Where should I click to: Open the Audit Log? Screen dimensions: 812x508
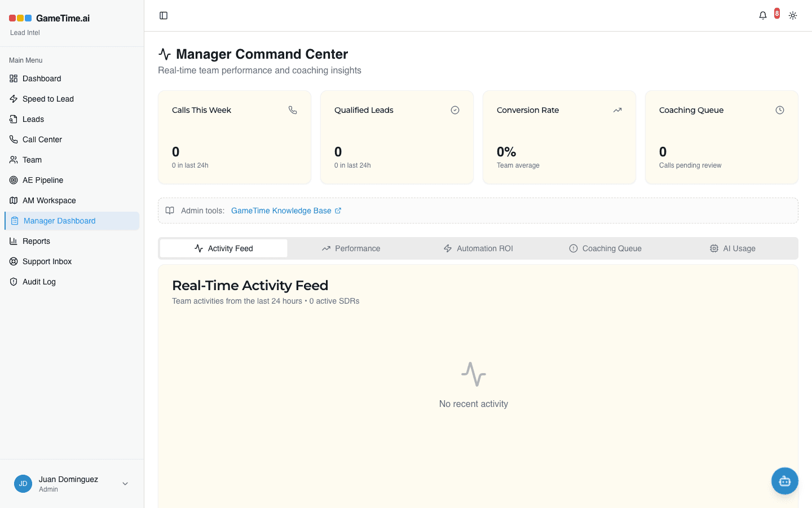coord(72,282)
